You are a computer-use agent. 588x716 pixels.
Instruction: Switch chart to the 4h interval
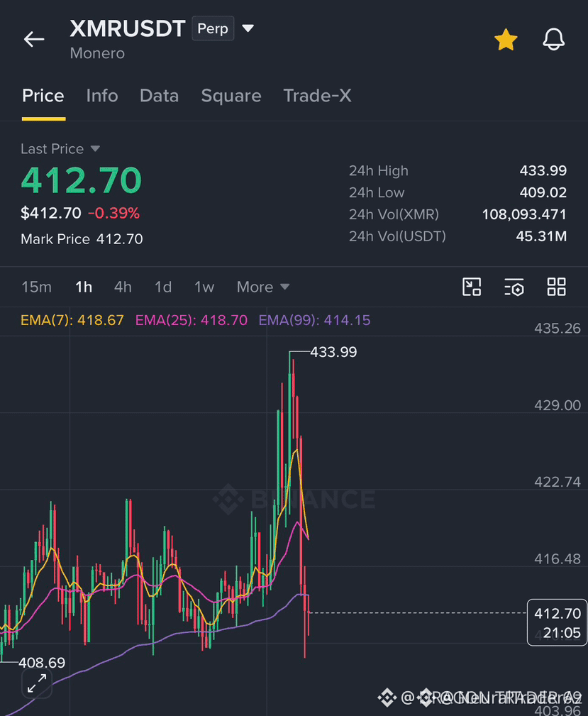(123, 287)
